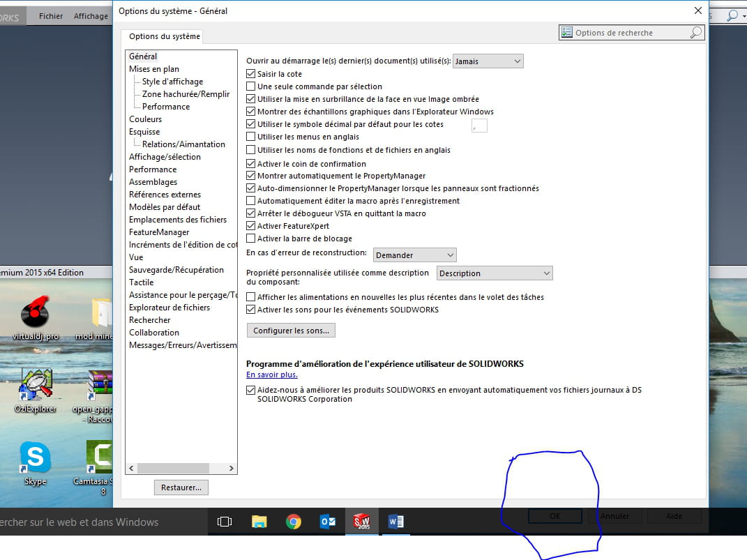Select the virtualdj pro desktop icon

point(36,318)
